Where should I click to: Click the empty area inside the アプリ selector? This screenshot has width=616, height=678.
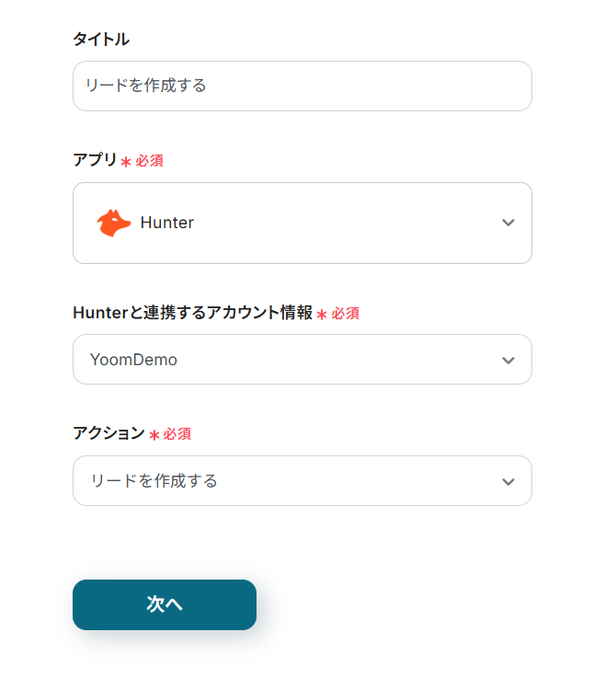(x=349, y=223)
